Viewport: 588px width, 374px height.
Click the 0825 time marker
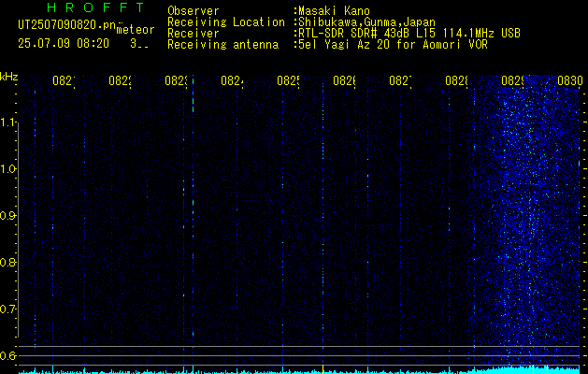pos(288,80)
